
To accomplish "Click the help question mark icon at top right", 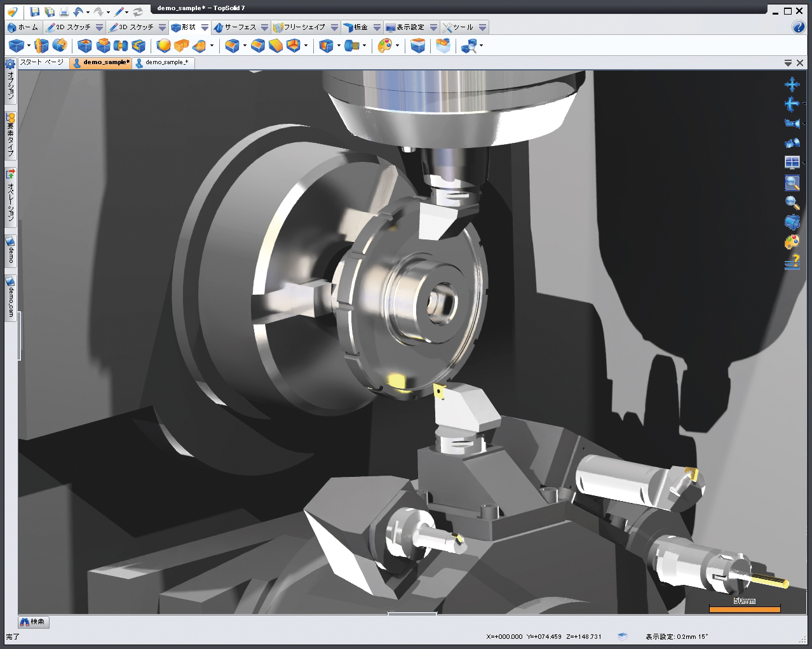I will (799, 27).
